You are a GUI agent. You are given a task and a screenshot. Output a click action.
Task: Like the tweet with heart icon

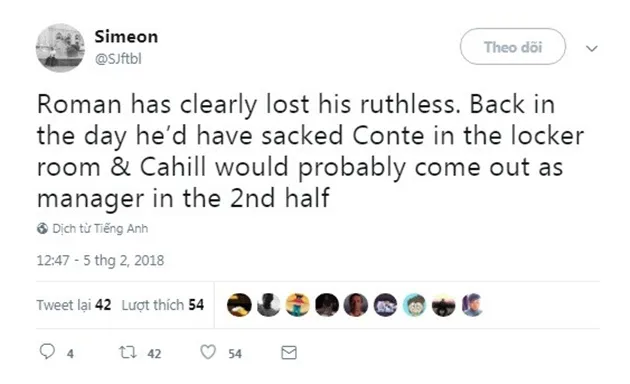coord(208,352)
